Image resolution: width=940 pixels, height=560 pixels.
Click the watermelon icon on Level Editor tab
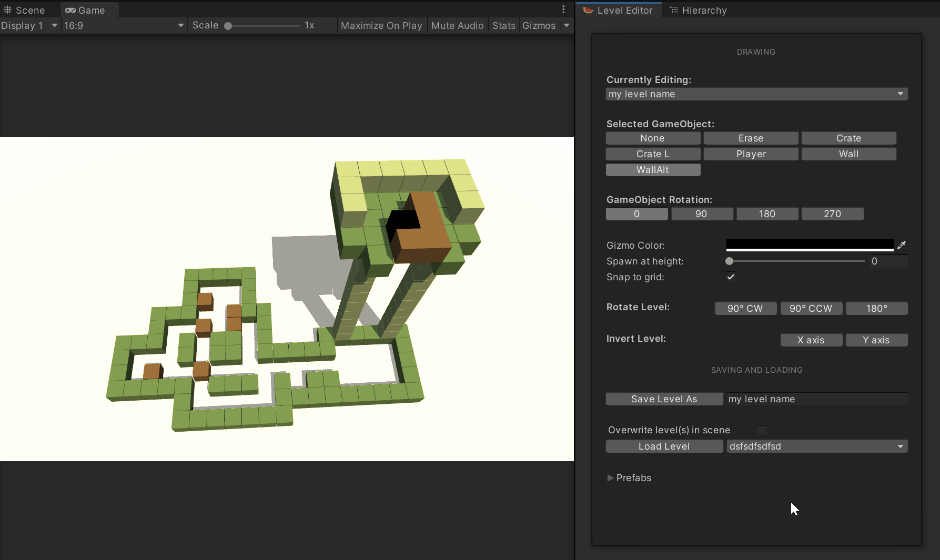tap(588, 10)
